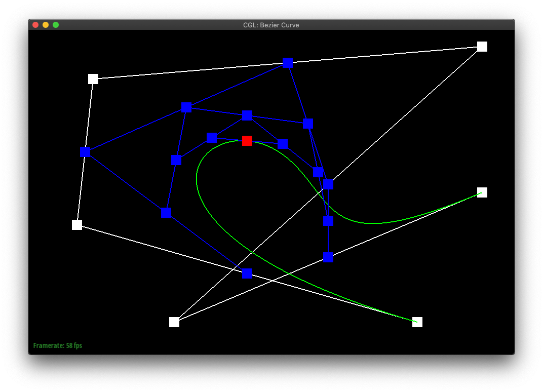Screen dimensions: 543x392
Task: Select the leftmost white control point
Action: (x=76, y=225)
